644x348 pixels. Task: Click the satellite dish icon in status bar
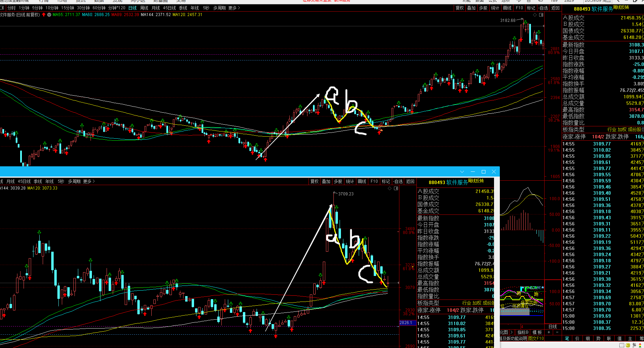click(x=634, y=345)
